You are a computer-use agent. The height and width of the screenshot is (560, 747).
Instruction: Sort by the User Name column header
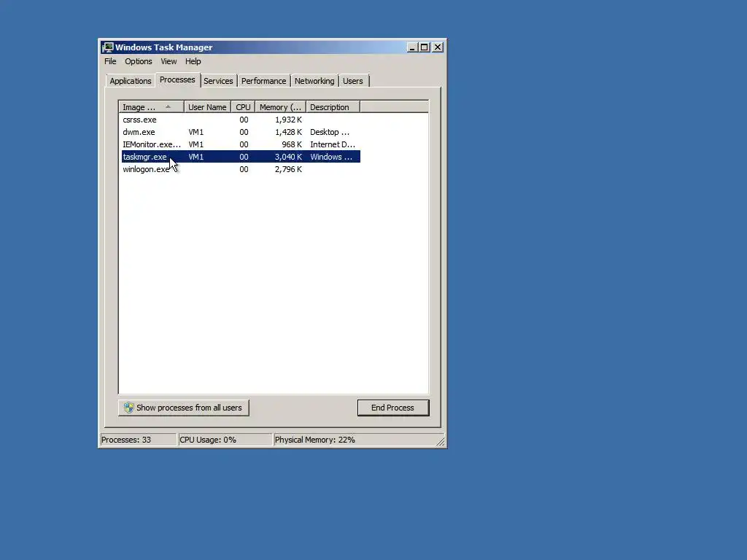coord(207,107)
